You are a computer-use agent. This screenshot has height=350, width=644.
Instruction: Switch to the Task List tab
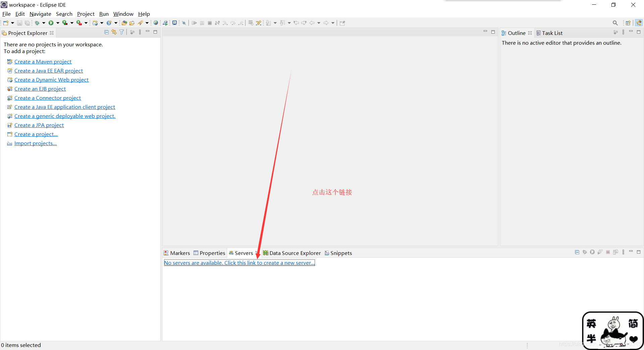tap(549, 33)
